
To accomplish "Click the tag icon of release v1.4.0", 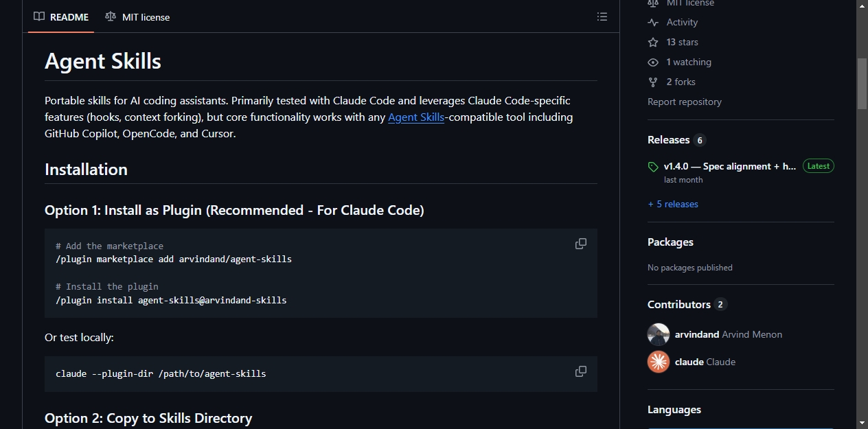I will [x=653, y=167].
